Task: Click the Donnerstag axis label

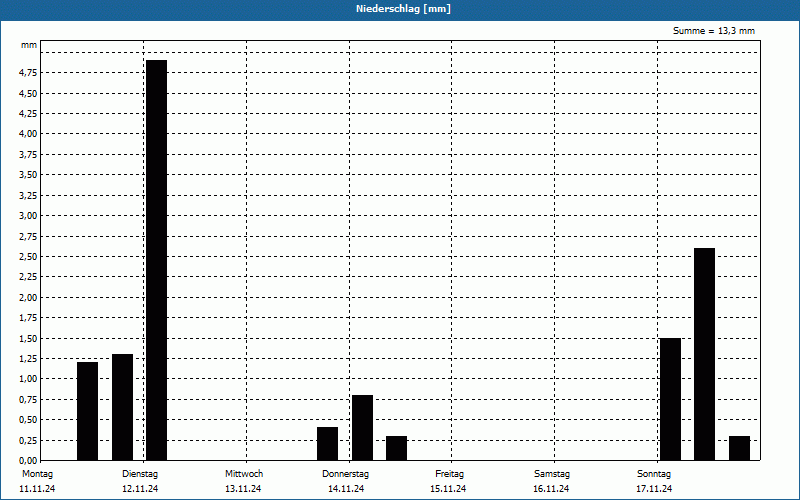Action: point(345,474)
